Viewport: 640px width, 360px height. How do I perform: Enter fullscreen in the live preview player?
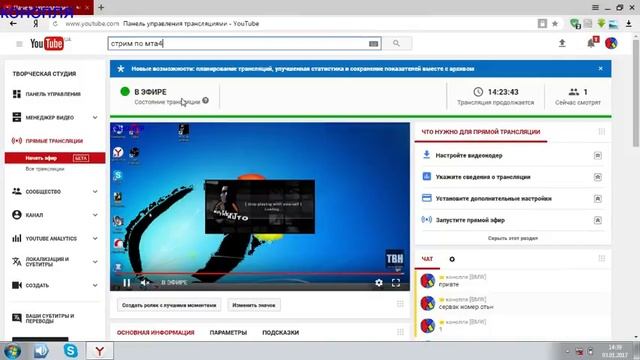click(x=396, y=282)
